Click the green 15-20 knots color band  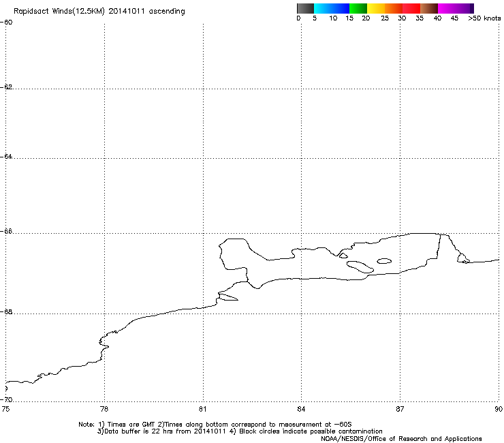click(x=358, y=8)
